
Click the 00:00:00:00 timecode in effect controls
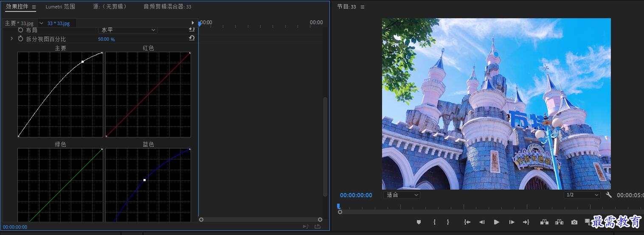pos(15,227)
